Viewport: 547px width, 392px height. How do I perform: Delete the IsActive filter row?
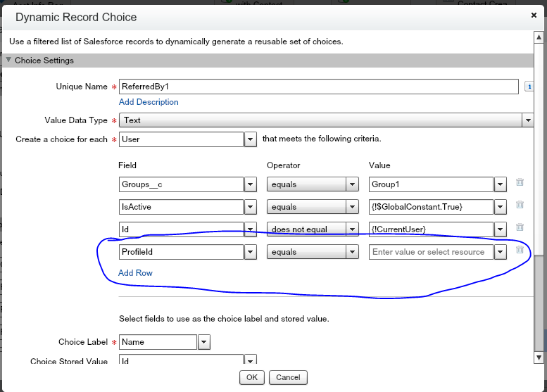520,205
